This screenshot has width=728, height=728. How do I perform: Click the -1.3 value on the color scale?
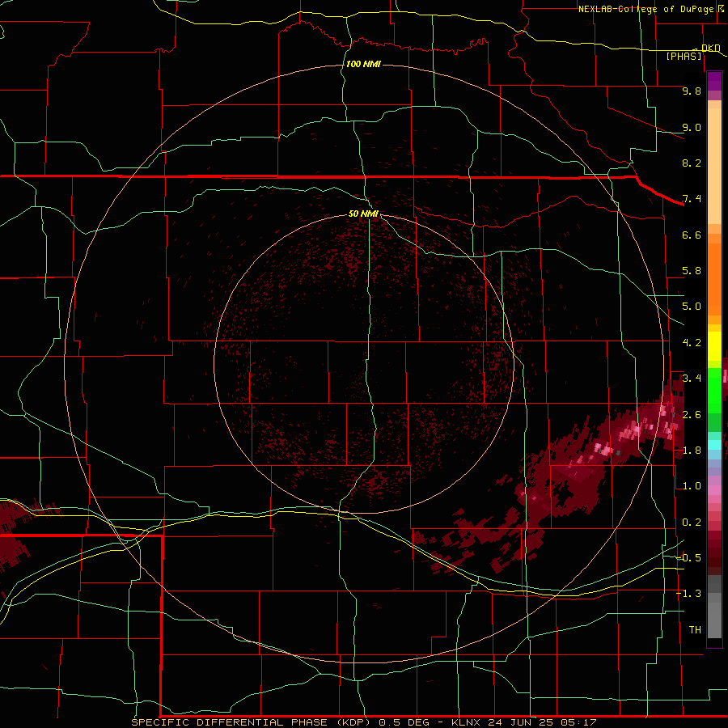[689, 594]
